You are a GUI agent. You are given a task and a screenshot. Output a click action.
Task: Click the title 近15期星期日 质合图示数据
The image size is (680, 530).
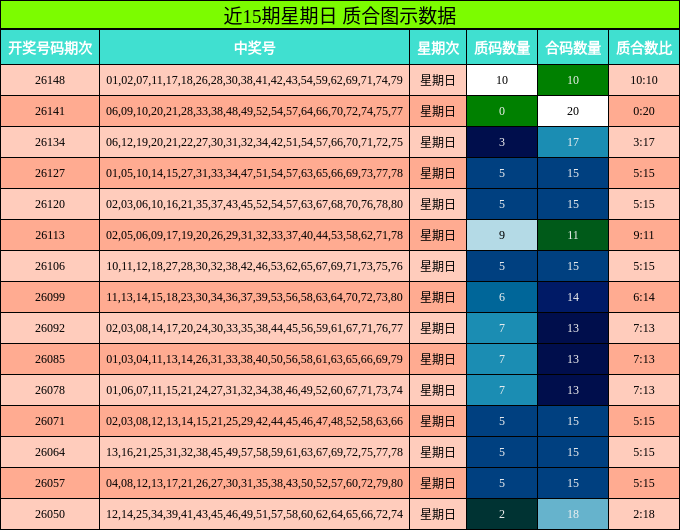click(340, 16)
